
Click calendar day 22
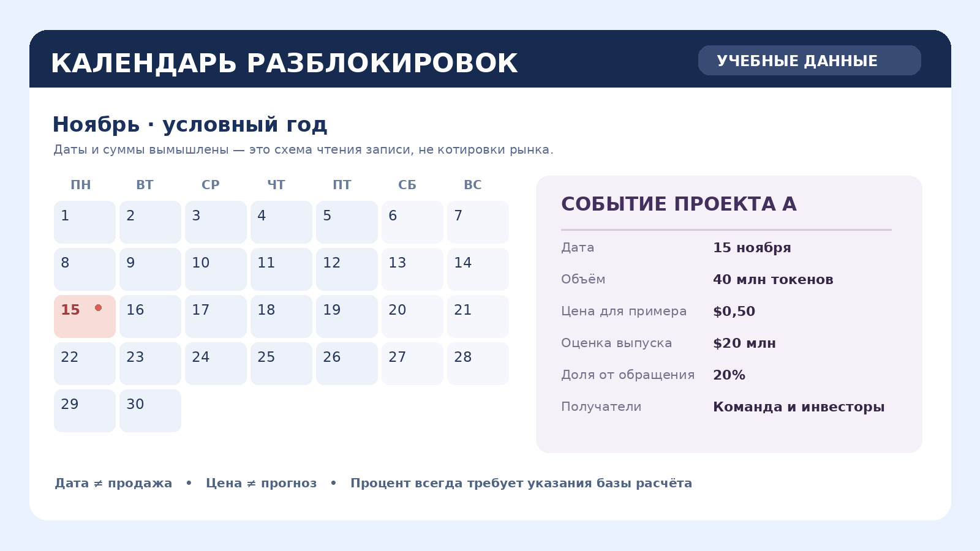pyautogui.click(x=85, y=364)
